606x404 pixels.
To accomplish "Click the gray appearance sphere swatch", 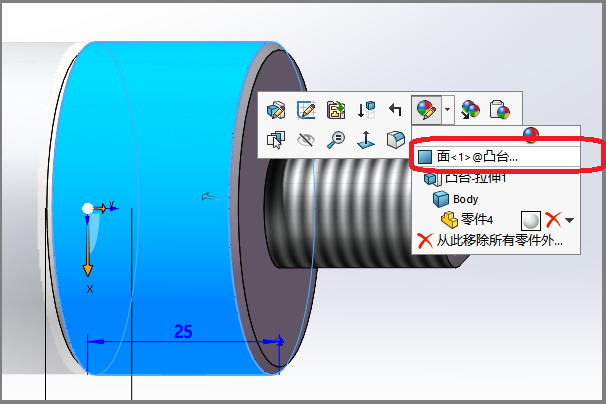I will tap(532, 220).
